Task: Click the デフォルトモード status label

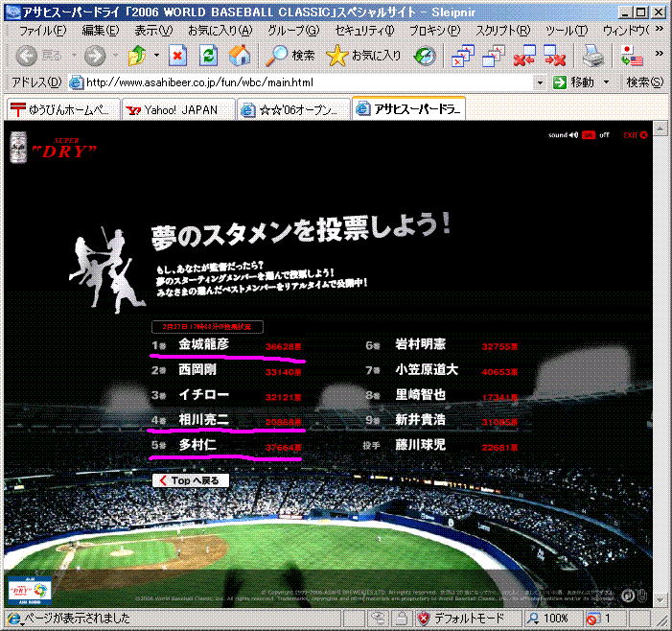Action: click(469, 619)
